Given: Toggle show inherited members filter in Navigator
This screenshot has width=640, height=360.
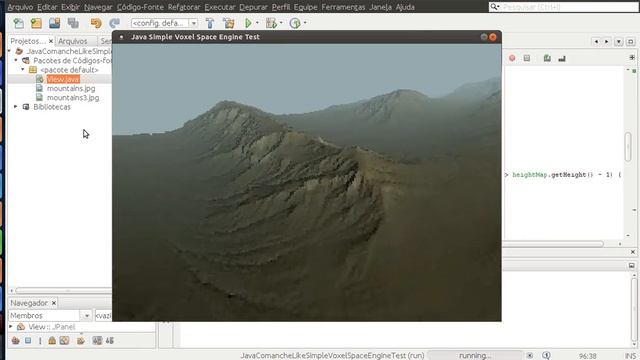Looking at the screenshot, I should pos(16,340).
